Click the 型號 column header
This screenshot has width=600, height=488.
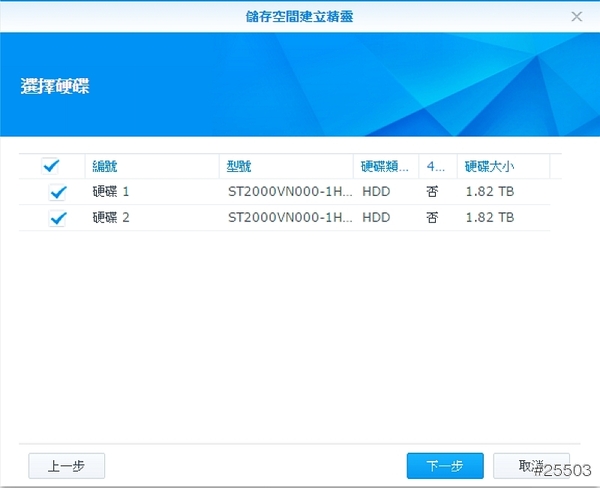240,166
